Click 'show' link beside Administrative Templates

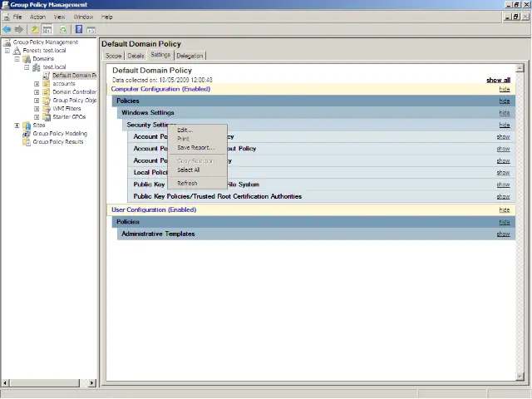coord(503,234)
